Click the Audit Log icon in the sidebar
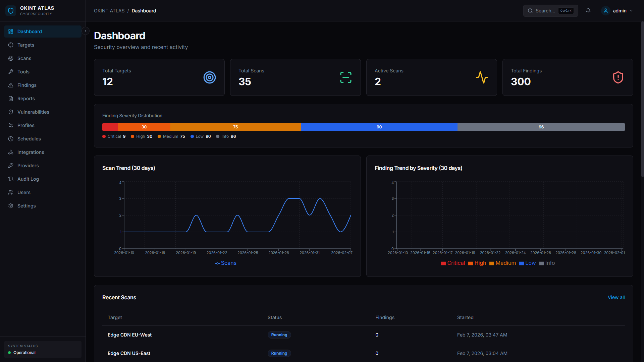This screenshot has height=362, width=644. [11, 179]
